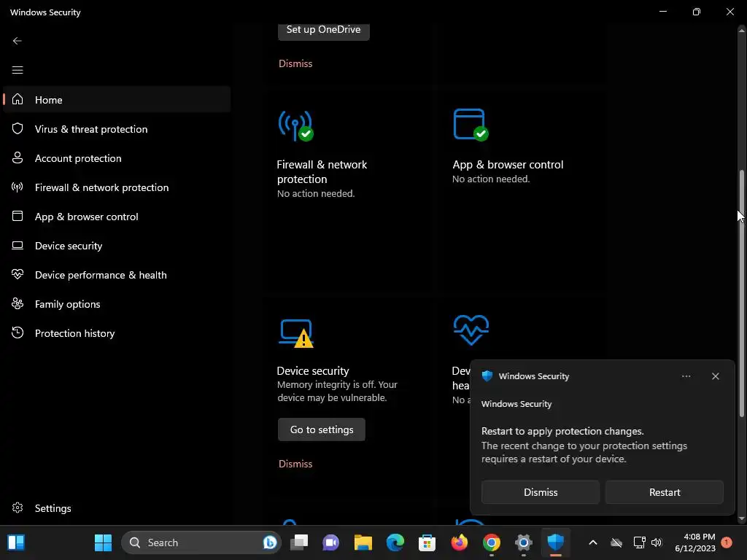Click the Bing icon in search box
This screenshot has width=747, height=560.
tap(270, 542)
